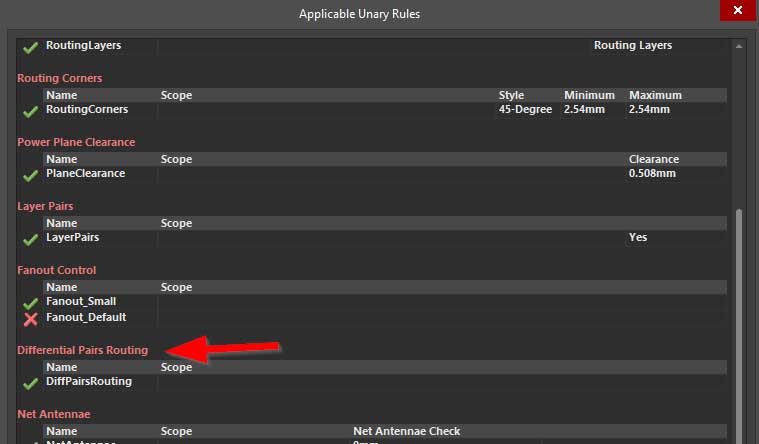Close the Applicable Unary Rules dialog
This screenshot has width=759, height=444.
click(x=737, y=10)
